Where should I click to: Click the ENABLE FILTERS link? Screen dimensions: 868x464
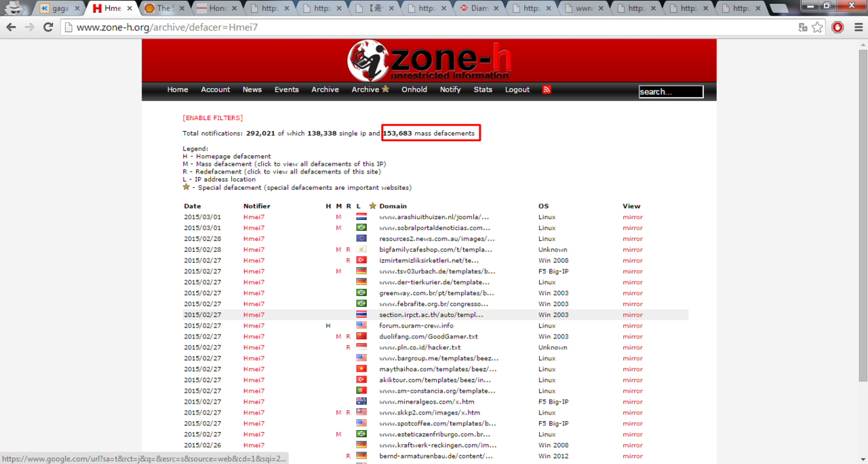(x=212, y=118)
